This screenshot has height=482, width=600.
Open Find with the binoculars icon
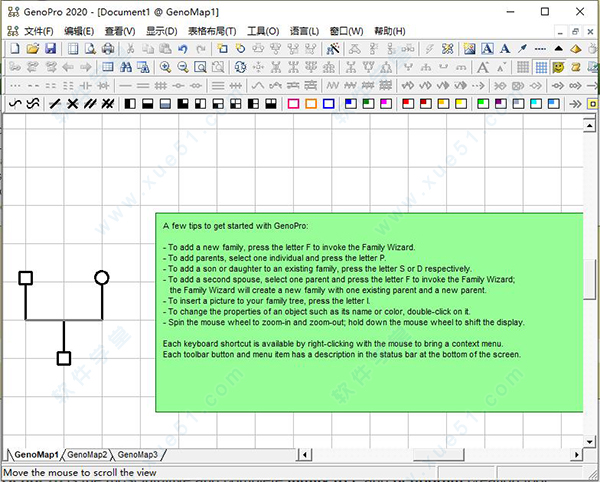126,67
